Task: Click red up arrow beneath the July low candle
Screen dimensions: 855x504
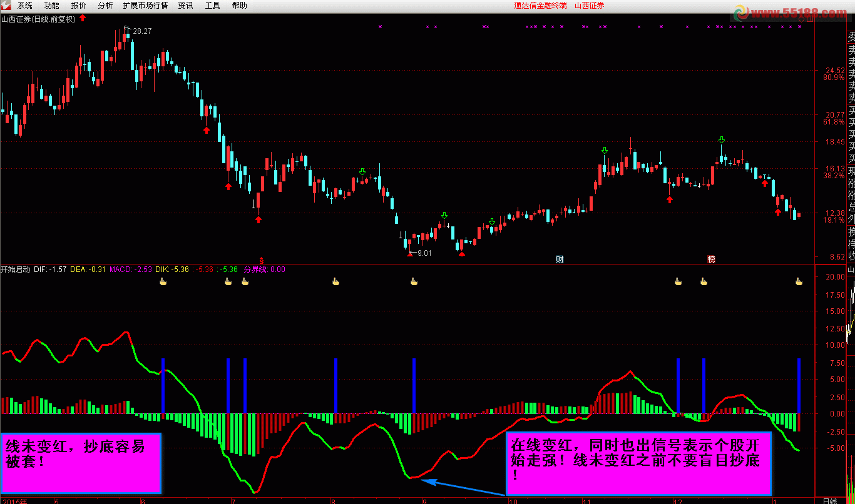Action: click(259, 219)
